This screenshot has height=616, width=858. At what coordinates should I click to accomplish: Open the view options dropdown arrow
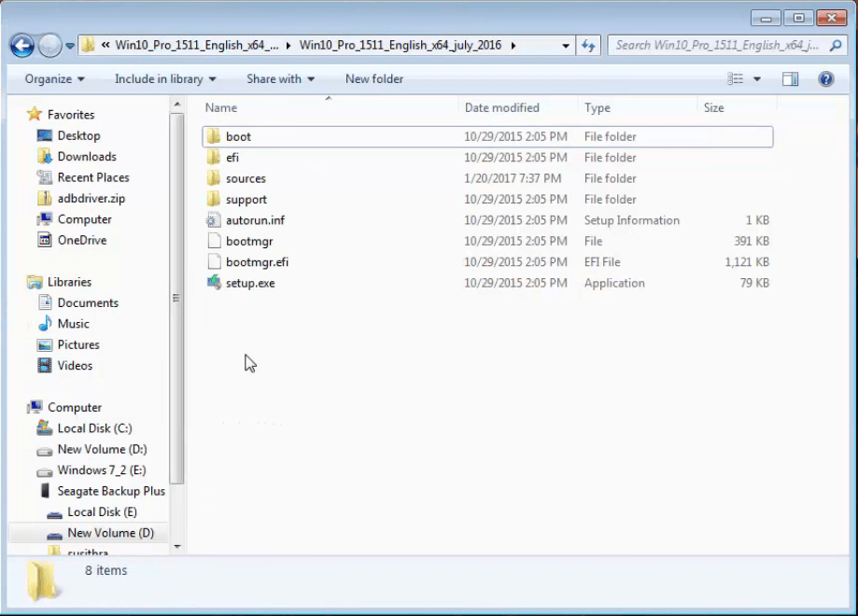pos(757,79)
